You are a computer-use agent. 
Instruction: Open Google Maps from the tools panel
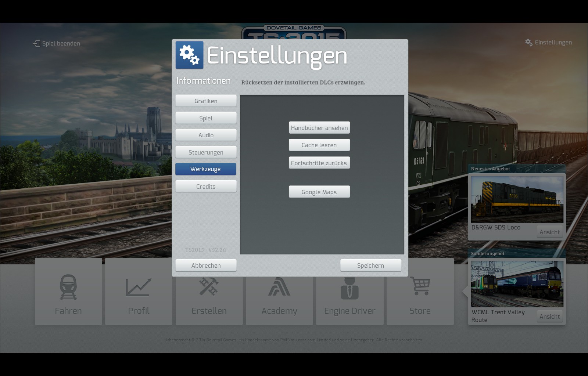[319, 192]
